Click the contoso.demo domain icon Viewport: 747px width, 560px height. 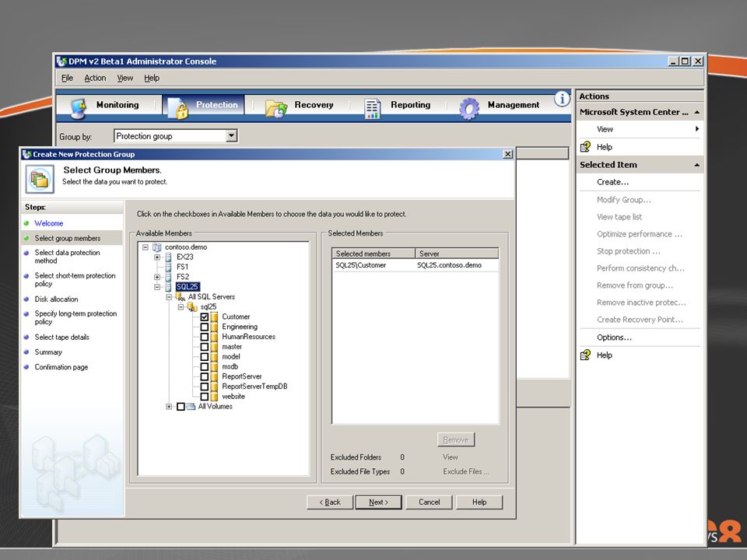(156, 247)
